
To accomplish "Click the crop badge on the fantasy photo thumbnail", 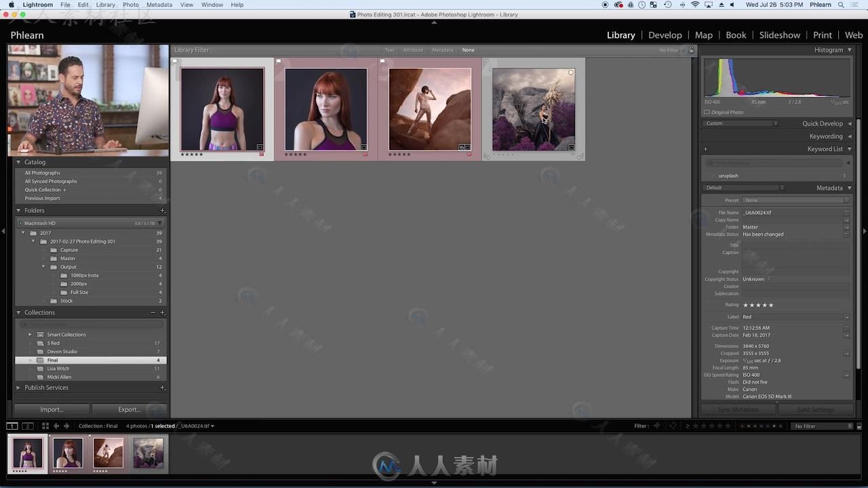I will tap(571, 147).
